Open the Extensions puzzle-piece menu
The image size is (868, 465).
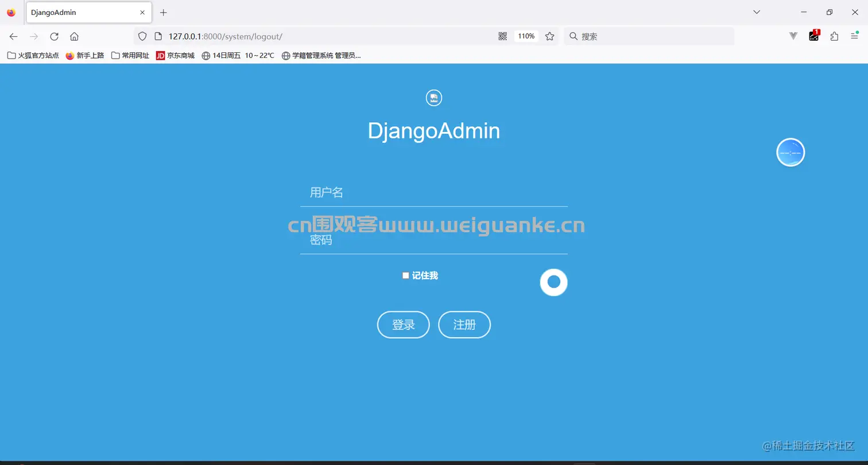[x=834, y=36]
